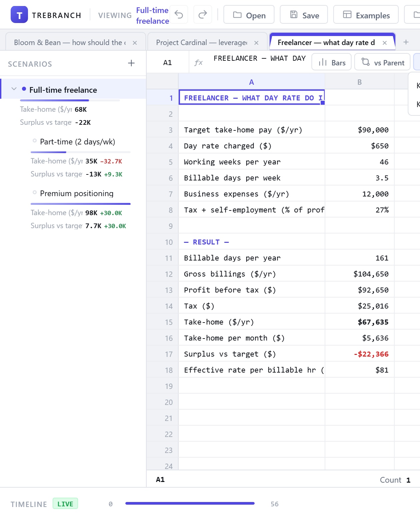Open a file with the Open button
The width and height of the screenshot is (420, 519).
[249, 14]
